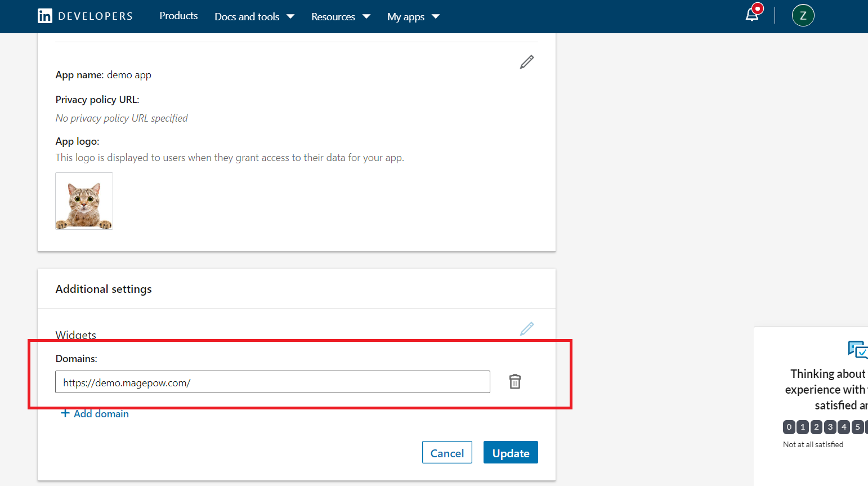Click the survey feedback chat icon
868x486 pixels.
click(857, 350)
